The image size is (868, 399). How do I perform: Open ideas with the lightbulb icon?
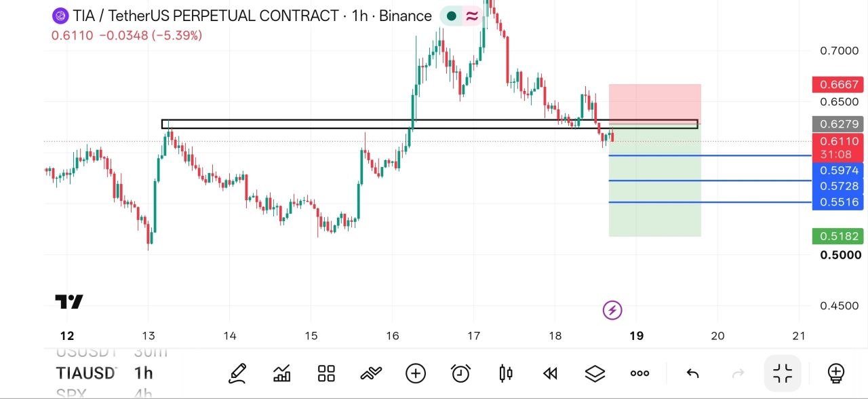tap(836, 373)
